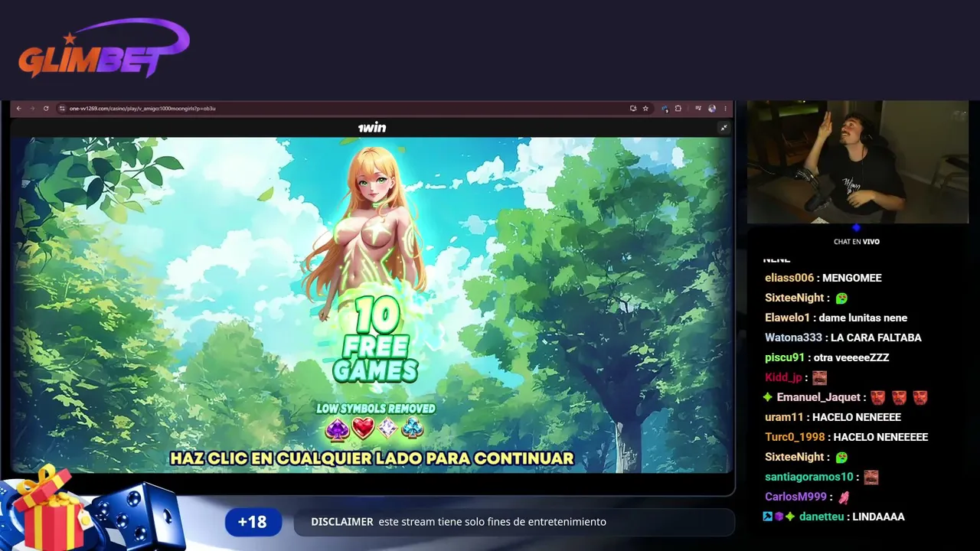Click the browser forward arrow

click(32, 109)
